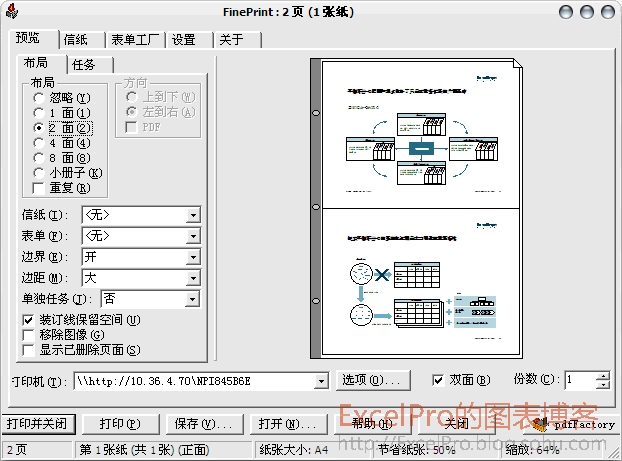The image size is (622, 461).
Task: Select the 4 面 layout option
Action: [38, 143]
